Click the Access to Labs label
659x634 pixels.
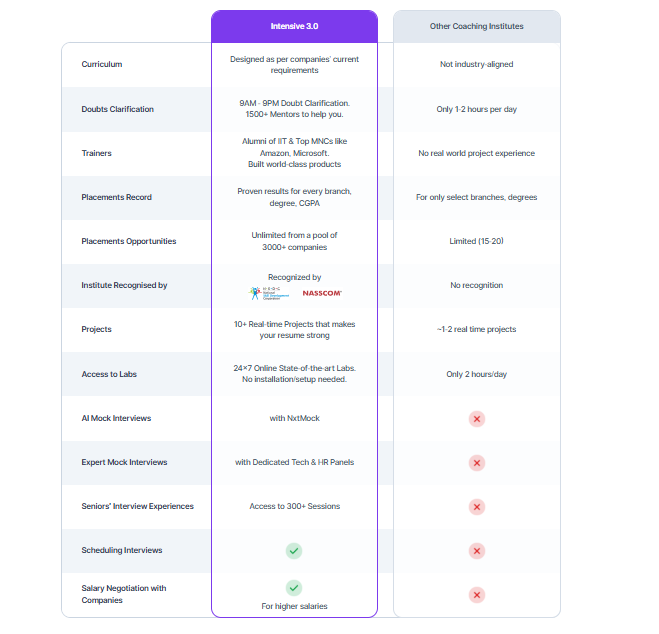point(109,374)
